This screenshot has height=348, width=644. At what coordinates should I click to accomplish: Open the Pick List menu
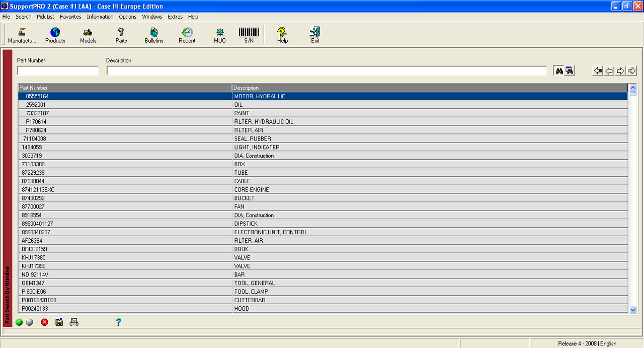pyautogui.click(x=45, y=17)
